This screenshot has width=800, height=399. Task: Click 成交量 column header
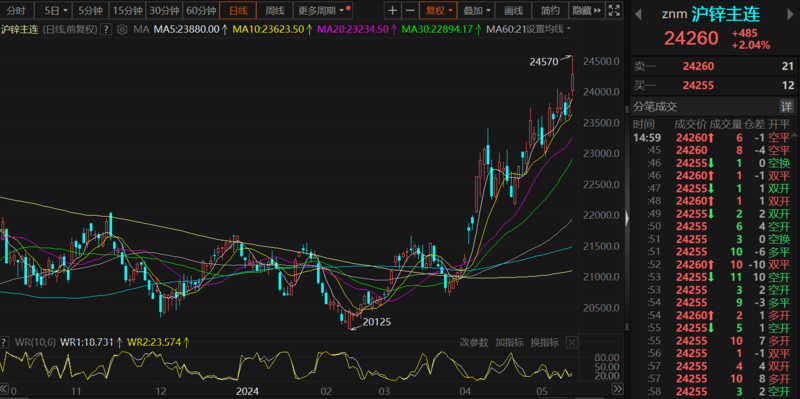coord(726,124)
